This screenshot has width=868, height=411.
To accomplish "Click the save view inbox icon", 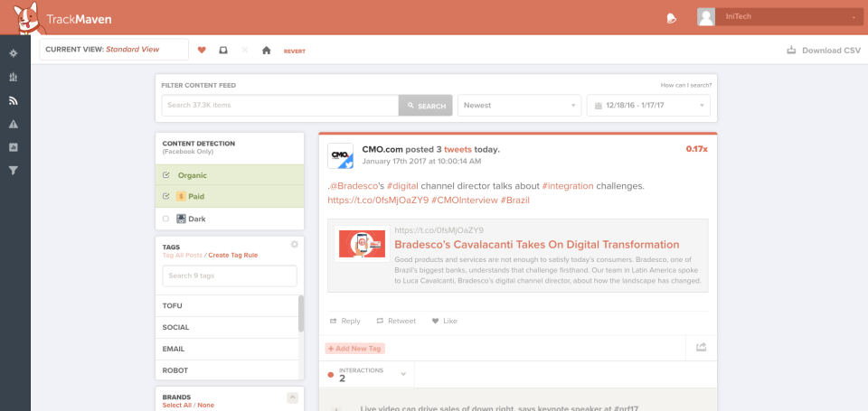I will [x=223, y=51].
